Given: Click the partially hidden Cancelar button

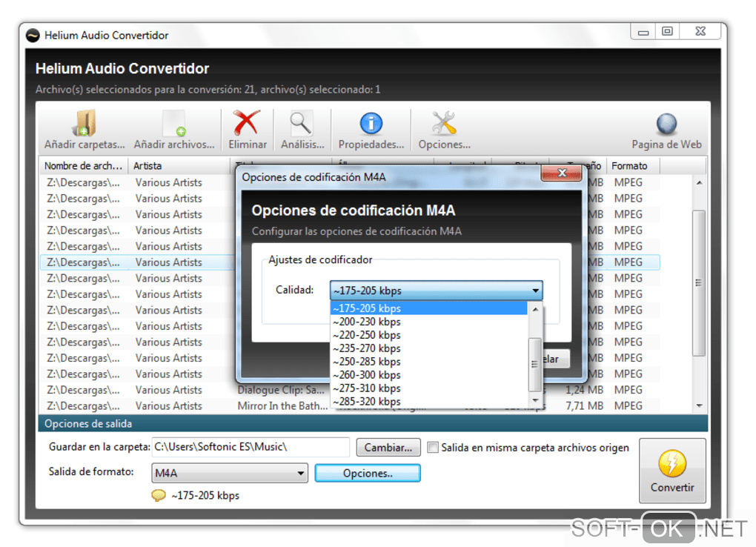Looking at the screenshot, I should tap(556, 359).
